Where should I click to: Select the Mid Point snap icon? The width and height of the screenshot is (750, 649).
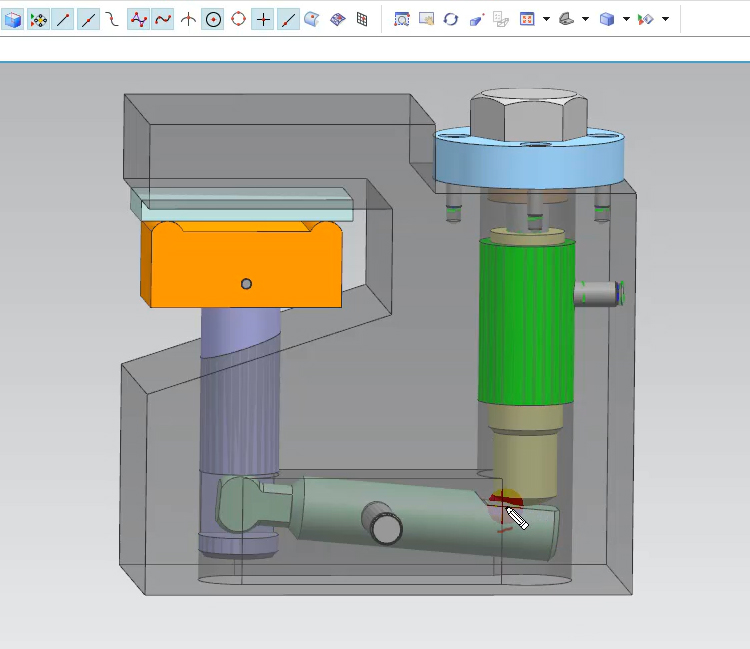pyautogui.click(x=88, y=19)
